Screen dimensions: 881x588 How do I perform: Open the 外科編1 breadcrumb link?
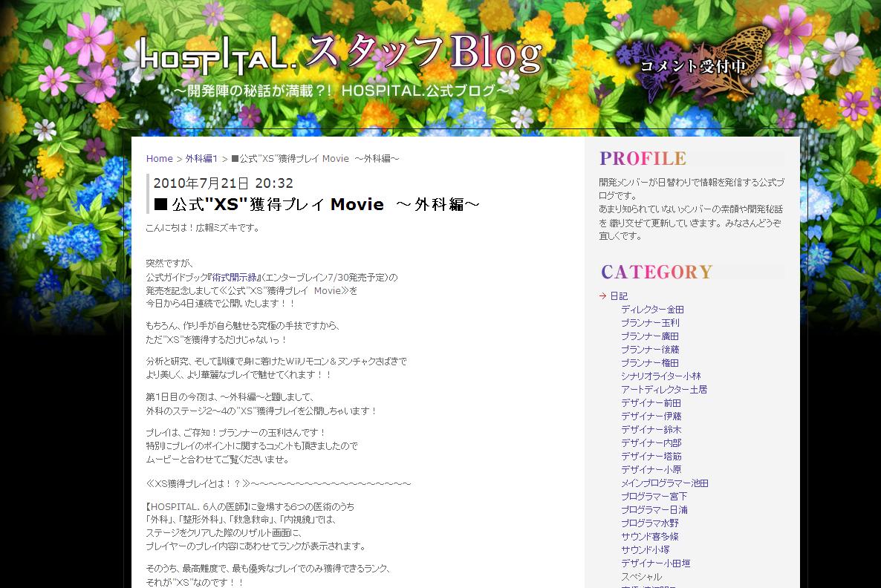point(202,159)
